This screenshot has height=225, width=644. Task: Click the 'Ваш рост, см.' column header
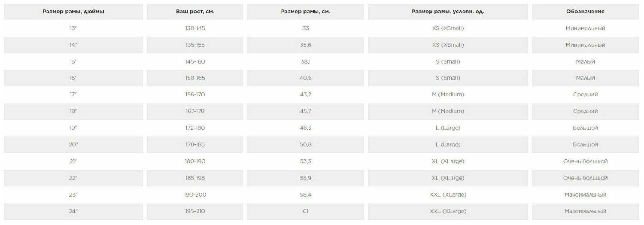tap(195, 12)
